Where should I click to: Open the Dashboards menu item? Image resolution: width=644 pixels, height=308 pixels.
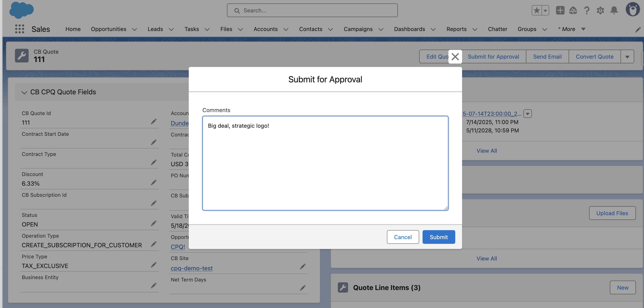(410, 29)
